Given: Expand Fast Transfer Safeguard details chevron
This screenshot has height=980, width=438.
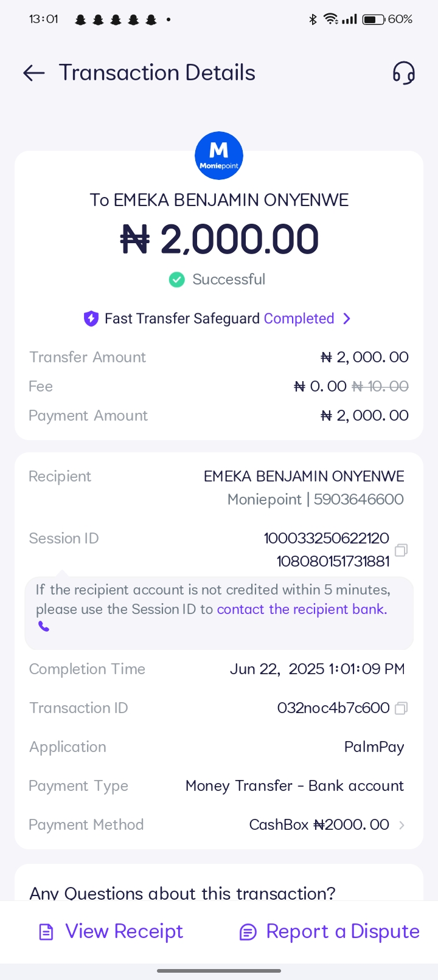Looking at the screenshot, I should pyautogui.click(x=347, y=319).
